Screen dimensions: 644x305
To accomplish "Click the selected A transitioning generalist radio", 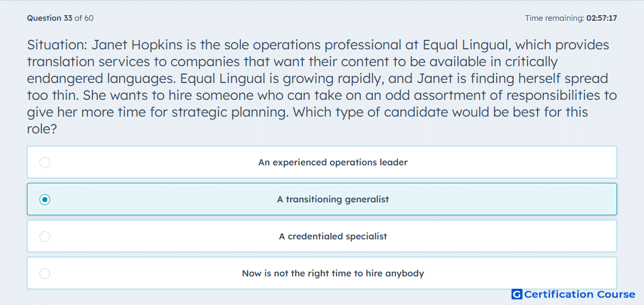I will point(45,200).
